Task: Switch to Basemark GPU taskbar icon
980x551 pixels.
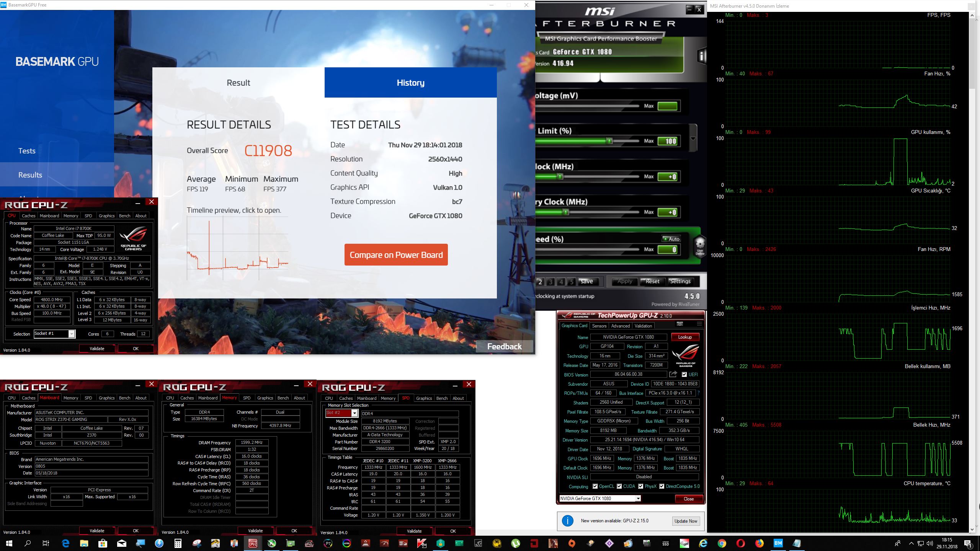Action: (x=778, y=543)
